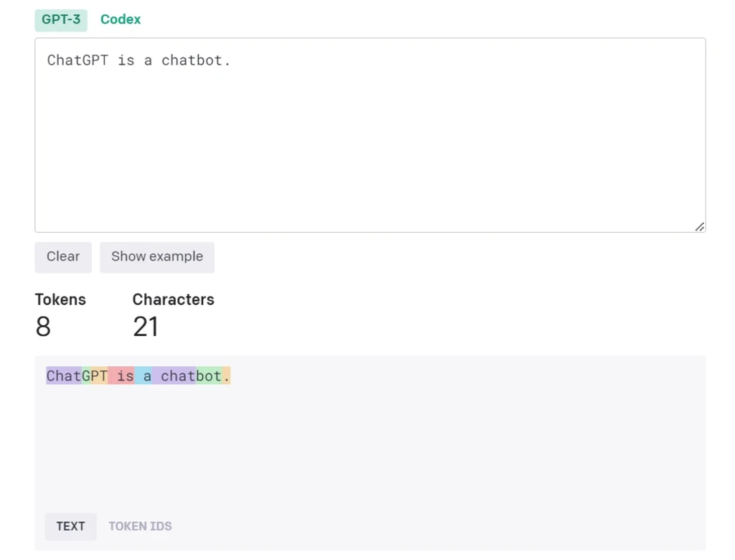The width and height of the screenshot is (735, 560).
Task: Select the TEXT view toggle
Action: [70, 526]
